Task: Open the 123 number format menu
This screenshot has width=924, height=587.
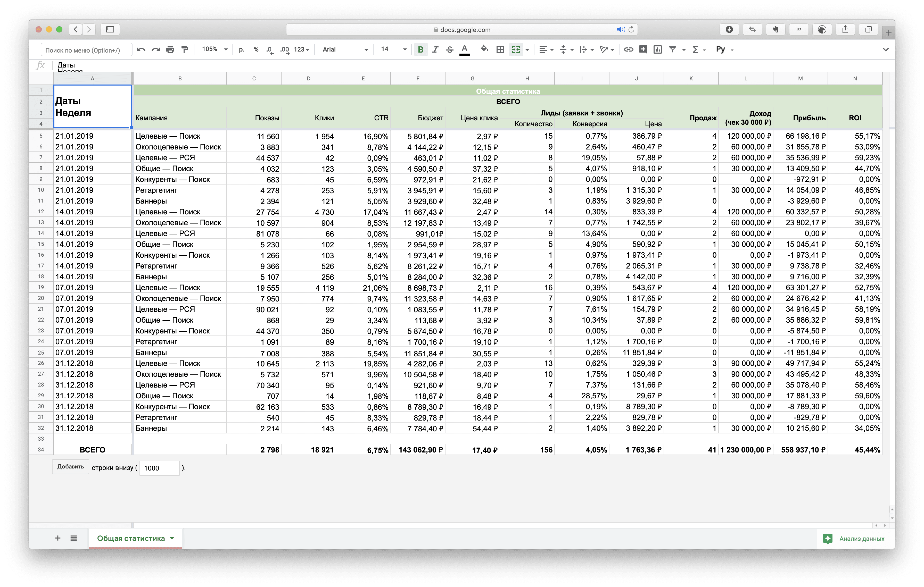Action: click(x=302, y=49)
